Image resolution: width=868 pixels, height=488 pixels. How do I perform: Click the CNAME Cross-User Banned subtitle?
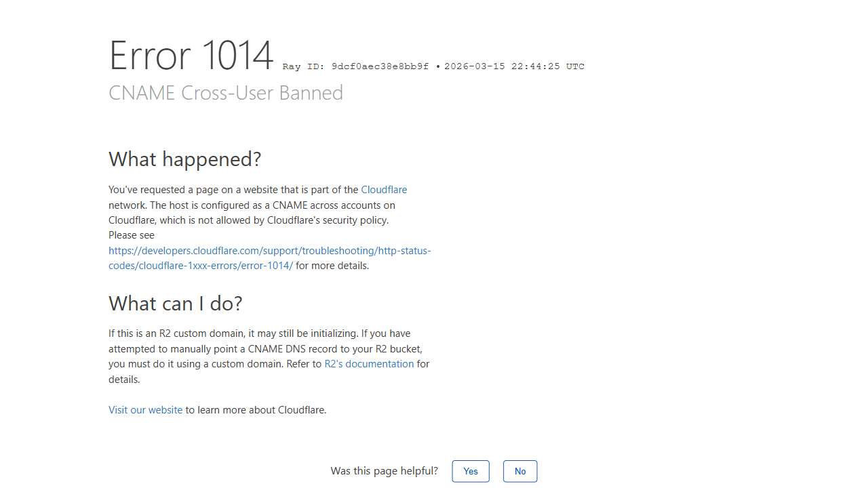click(x=226, y=93)
